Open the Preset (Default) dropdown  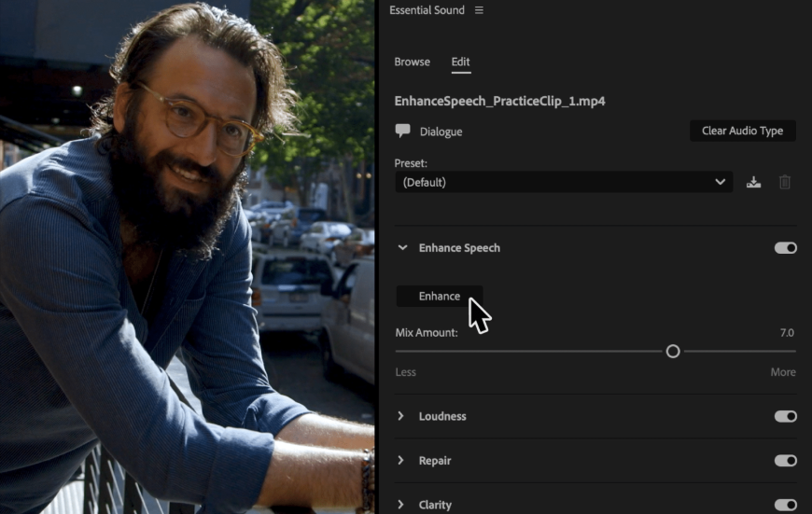pos(564,182)
